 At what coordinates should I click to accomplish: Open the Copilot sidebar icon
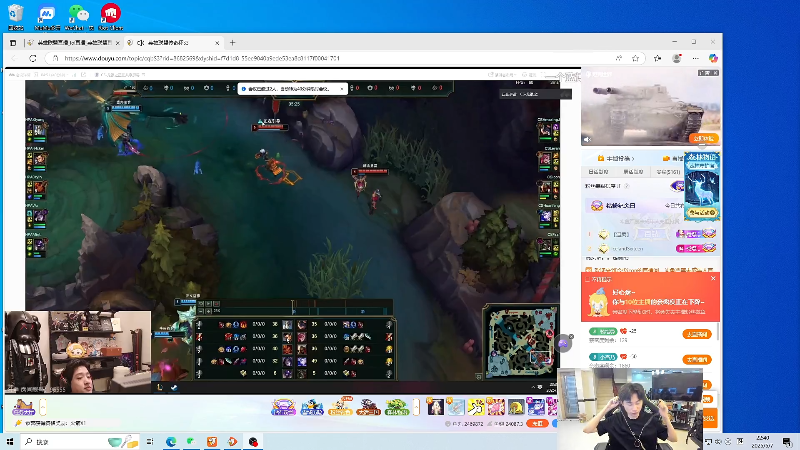[x=713, y=58]
